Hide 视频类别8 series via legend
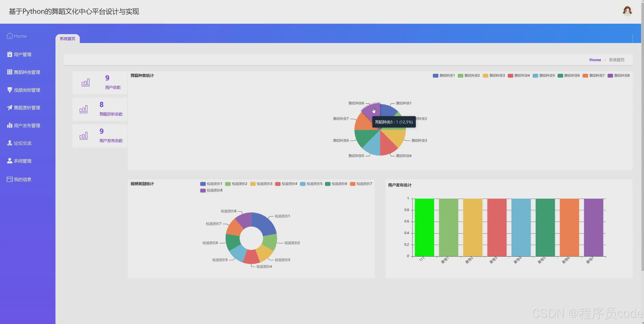Screen dimensions: 644x324 [211, 191]
